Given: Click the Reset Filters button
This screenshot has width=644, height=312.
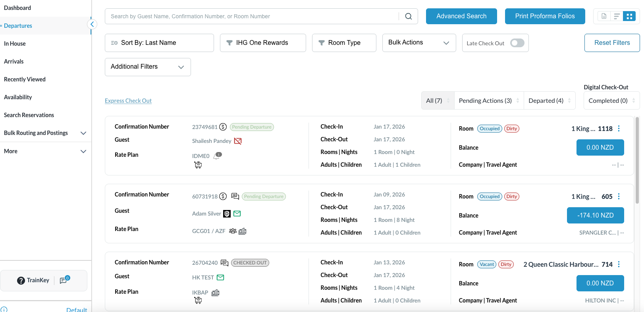Looking at the screenshot, I should [612, 43].
